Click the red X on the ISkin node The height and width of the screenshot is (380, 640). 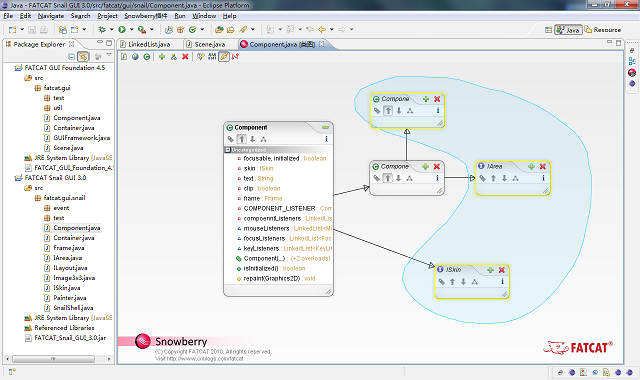502,270
